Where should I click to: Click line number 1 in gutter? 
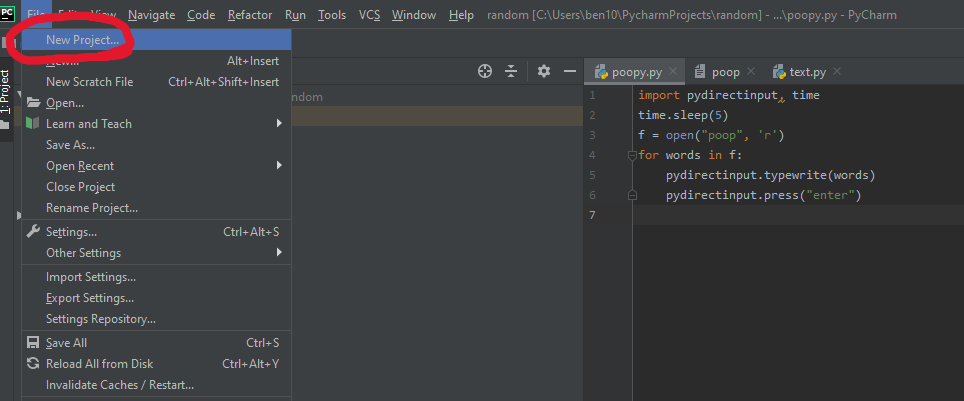tap(592, 95)
